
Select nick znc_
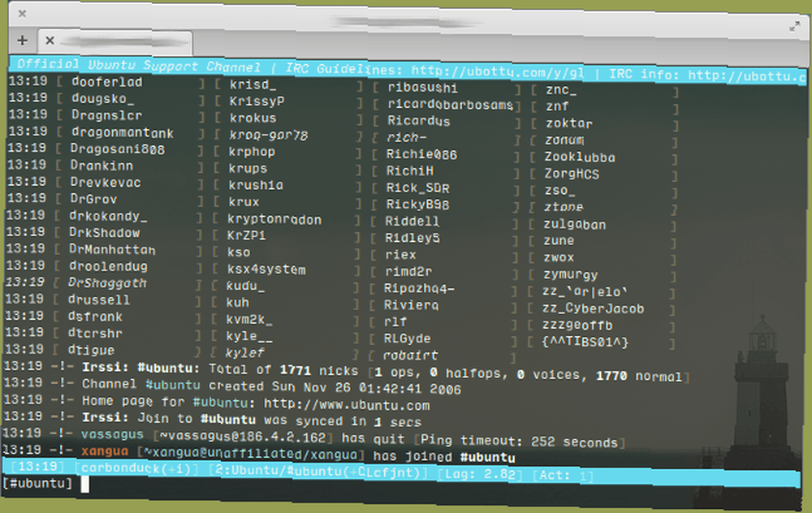pyautogui.click(x=561, y=89)
